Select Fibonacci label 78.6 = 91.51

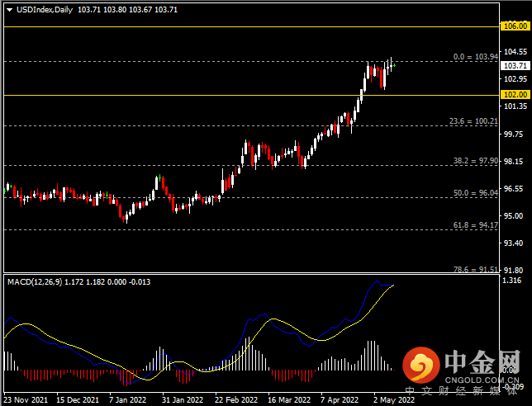click(476, 269)
